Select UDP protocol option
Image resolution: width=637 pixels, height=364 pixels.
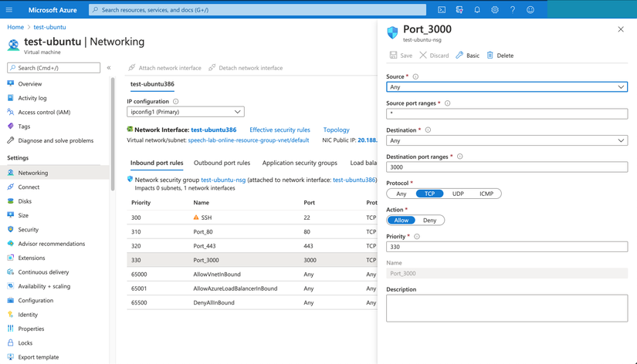pos(458,194)
